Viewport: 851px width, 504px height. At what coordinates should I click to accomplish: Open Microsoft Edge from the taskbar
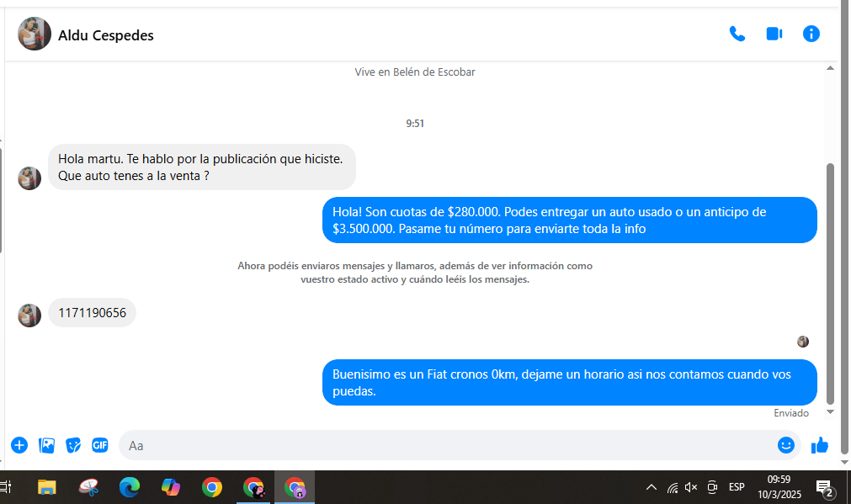click(x=129, y=487)
